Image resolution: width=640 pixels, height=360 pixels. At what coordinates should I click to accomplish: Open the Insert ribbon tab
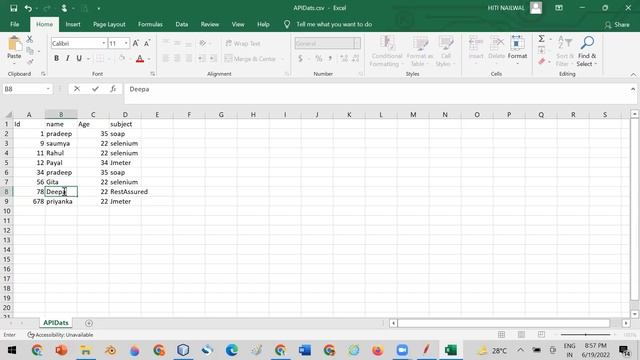point(73,24)
